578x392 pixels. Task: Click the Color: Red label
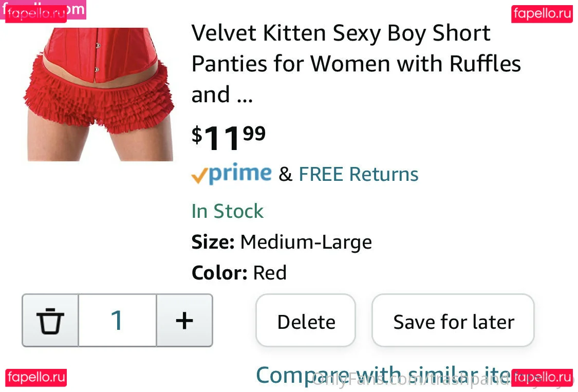[239, 272]
